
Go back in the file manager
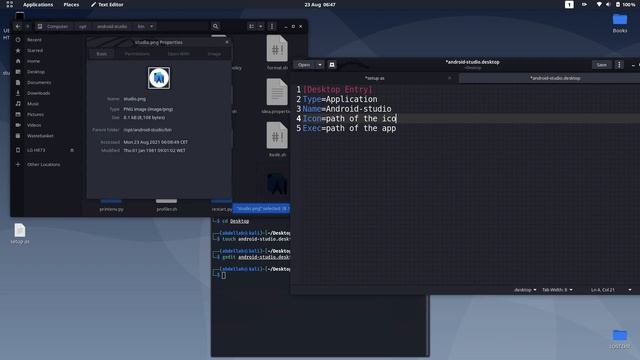pos(18,27)
